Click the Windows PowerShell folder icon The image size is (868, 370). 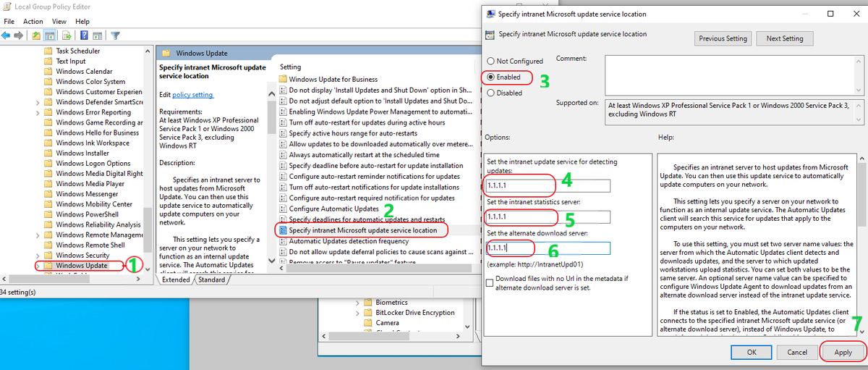point(48,214)
